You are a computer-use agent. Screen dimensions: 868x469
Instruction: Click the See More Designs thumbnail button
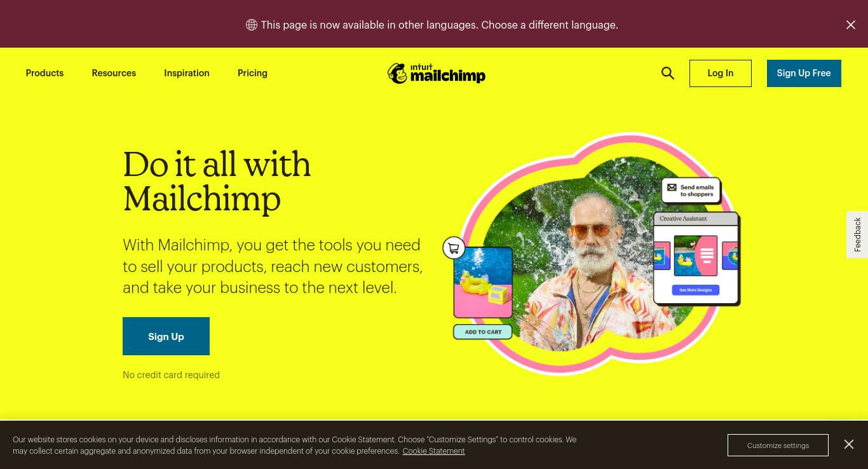(696, 290)
